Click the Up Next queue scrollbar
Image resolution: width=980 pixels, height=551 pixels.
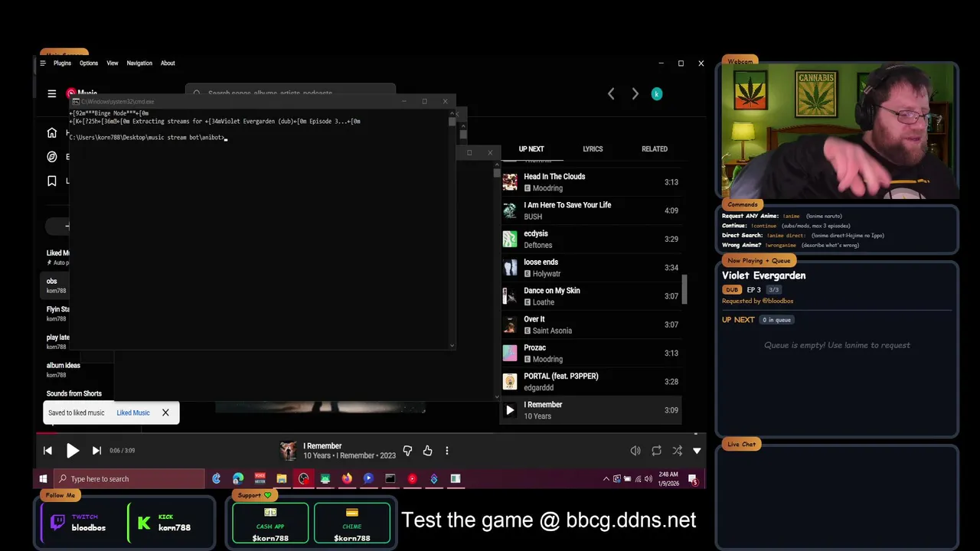[684, 289]
